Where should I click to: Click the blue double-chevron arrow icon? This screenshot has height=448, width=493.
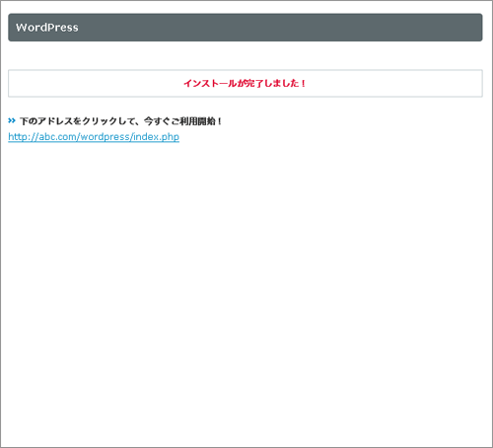click(12, 120)
